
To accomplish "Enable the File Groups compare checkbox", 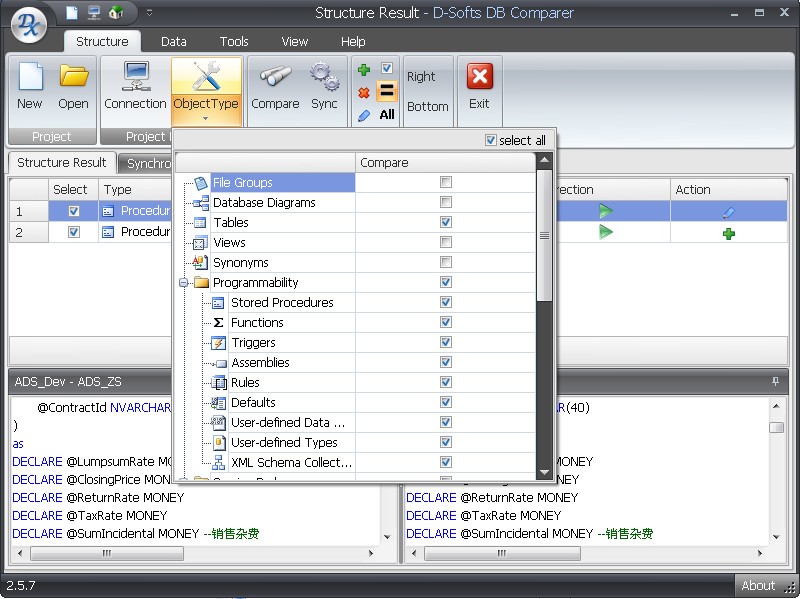I will [446, 182].
